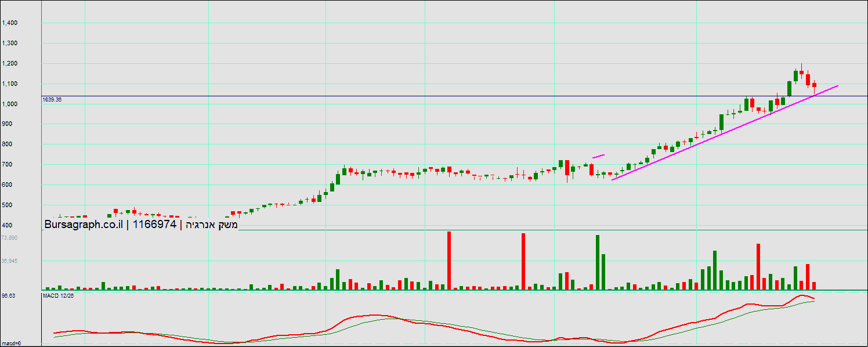Image resolution: width=868 pixels, height=347 pixels.
Task: Click the 96.63 MACD value label
Action: pos(8,296)
